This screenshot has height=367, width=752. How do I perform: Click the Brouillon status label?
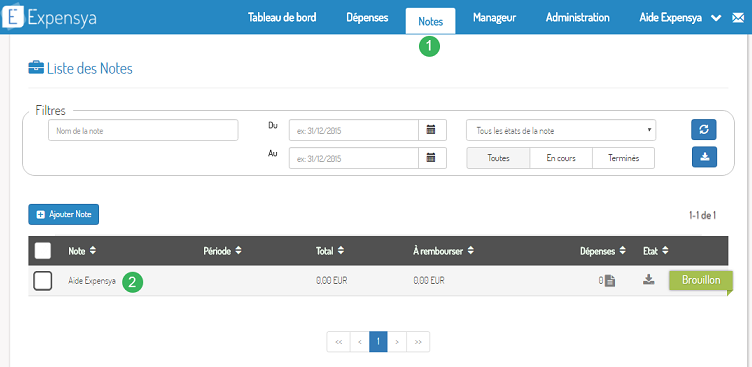click(701, 280)
